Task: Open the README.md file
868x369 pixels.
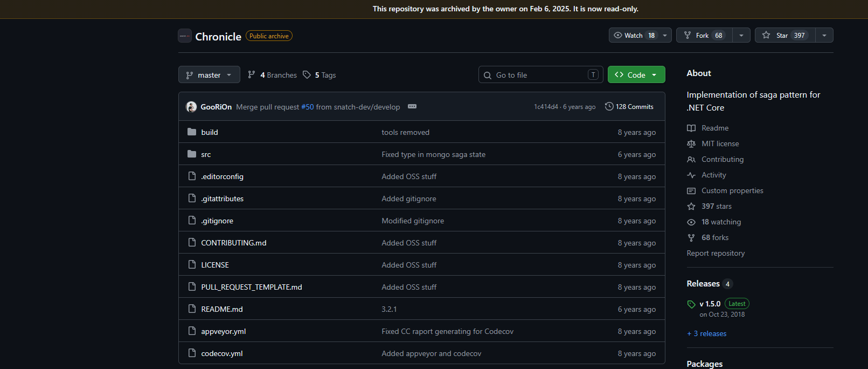Action: (222, 309)
